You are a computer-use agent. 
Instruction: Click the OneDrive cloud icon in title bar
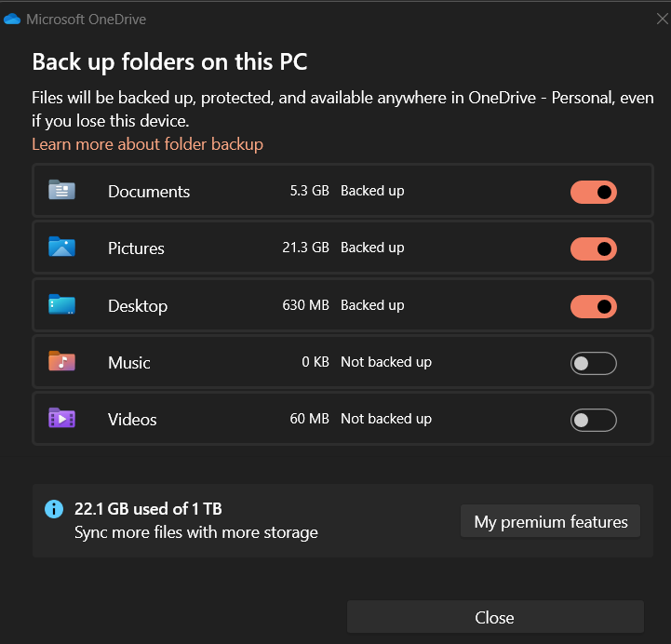[x=12, y=20]
